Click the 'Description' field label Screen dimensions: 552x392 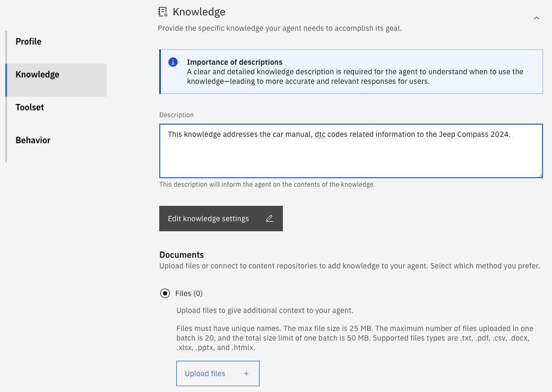click(176, 115)
